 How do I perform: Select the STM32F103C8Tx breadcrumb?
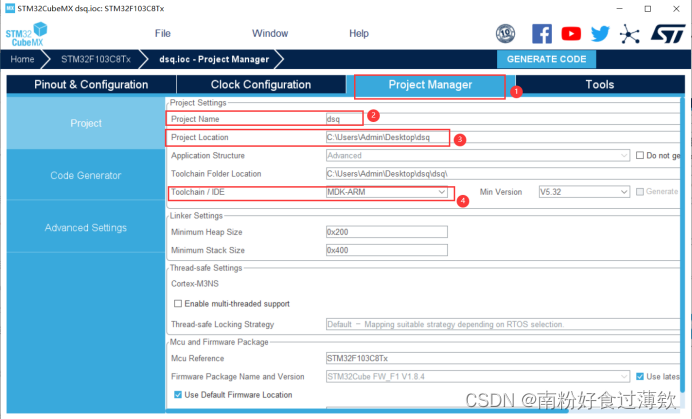click(96, 59)
